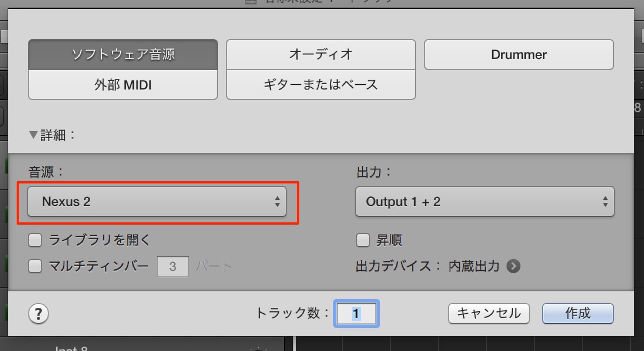
Task: Click the キャンセル button
Action: [x=489, y=314]
